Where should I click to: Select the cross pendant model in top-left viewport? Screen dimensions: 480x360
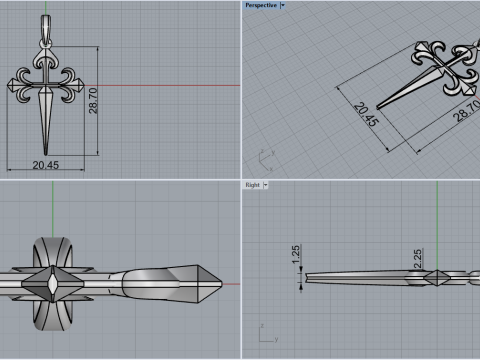pyautogui.click(x=46, y=85)
